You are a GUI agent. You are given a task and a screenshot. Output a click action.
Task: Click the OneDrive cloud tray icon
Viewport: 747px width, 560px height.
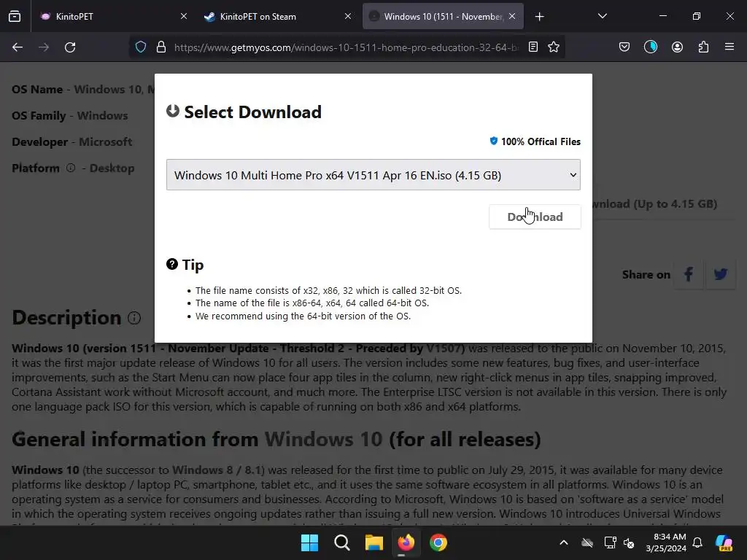click(587, 542)
